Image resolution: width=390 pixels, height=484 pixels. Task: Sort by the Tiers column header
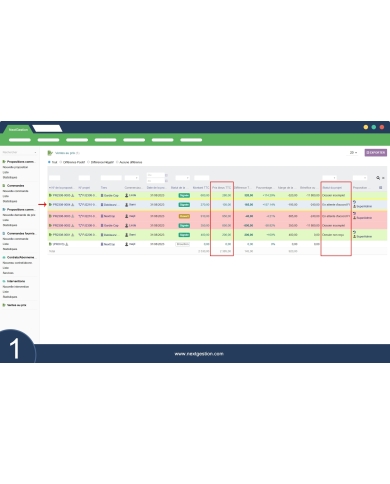104,188
